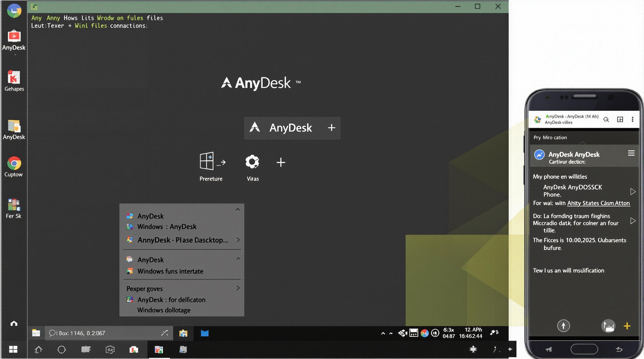Open file explorer icon in inner taskbar
644x359 pixels.
click(36, 333)
